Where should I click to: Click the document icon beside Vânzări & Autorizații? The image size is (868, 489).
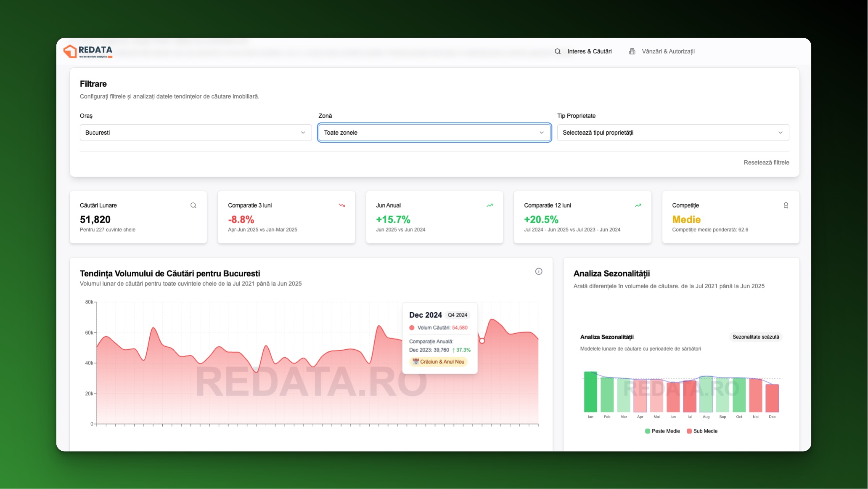[x=631, y=51]
